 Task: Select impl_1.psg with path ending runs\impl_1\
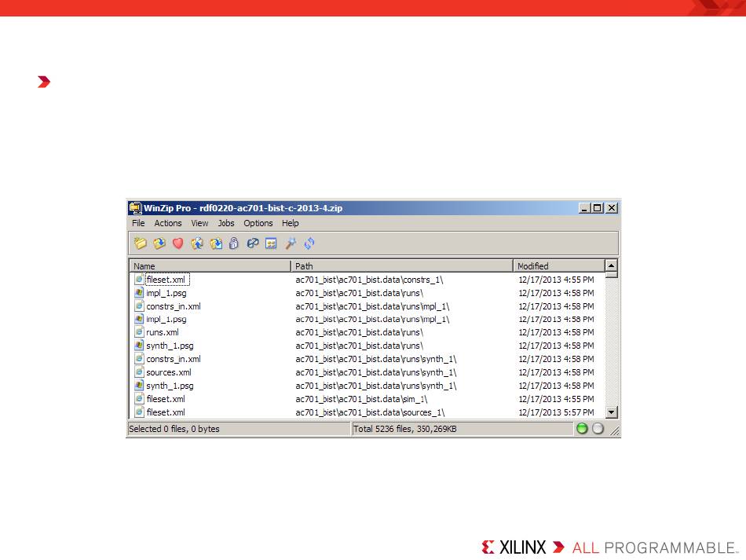point(166,319)
